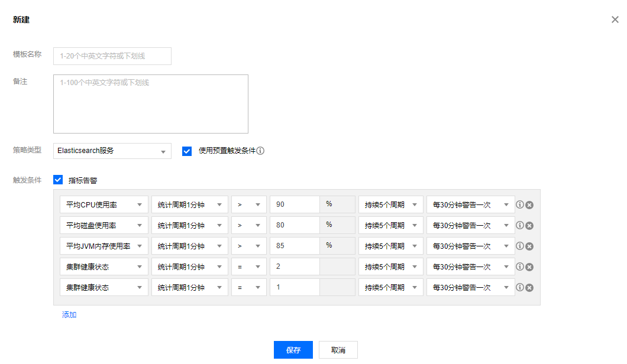
Task: Open the 统计周期1分钟 dropdown in the JVM内存 row
Action: (189, 246)
